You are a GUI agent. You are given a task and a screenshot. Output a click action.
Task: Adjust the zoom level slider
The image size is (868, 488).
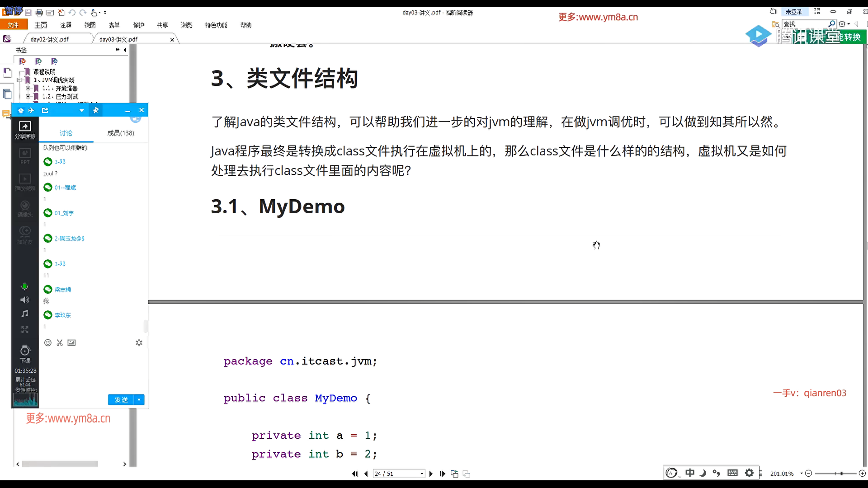[x=841, y=474]
